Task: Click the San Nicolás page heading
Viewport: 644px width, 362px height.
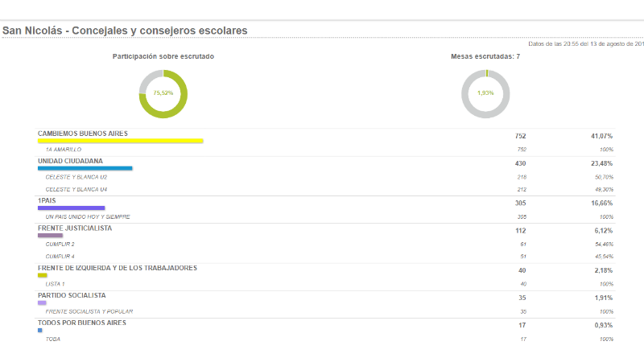Action: tap(125, 31)
